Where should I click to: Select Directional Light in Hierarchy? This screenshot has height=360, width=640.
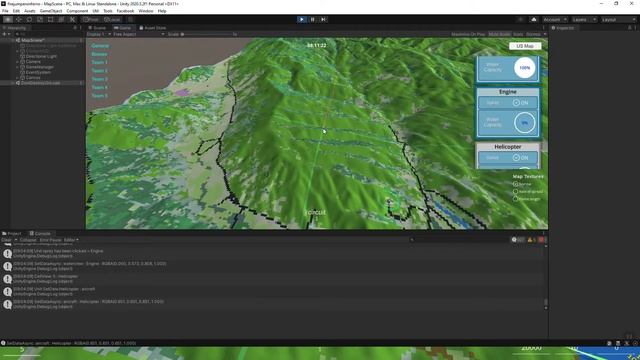tap(41, 56)
